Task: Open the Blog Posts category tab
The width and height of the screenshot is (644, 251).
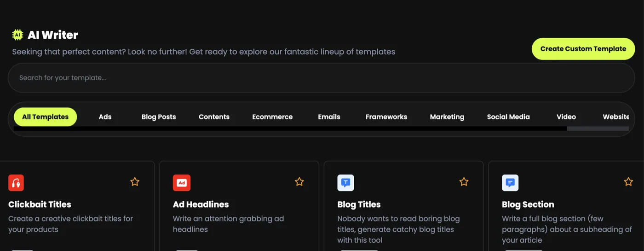Action: [x=159, y=117]
